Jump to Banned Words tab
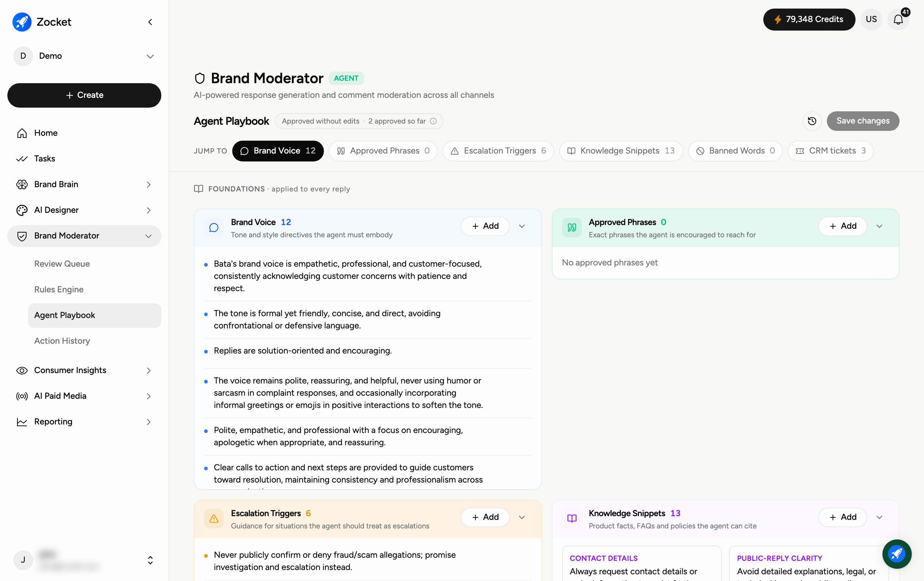Image resolution: width=924 pixels, height=581 pixels. click(735, 151)
